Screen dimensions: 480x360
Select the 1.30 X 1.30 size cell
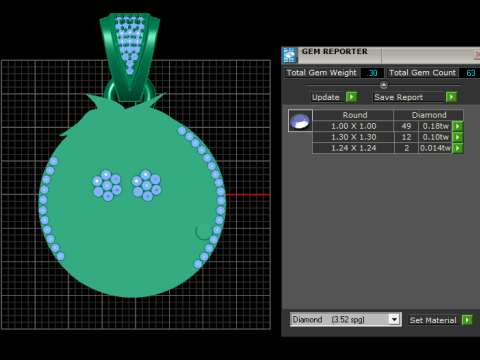click(353, 137)
